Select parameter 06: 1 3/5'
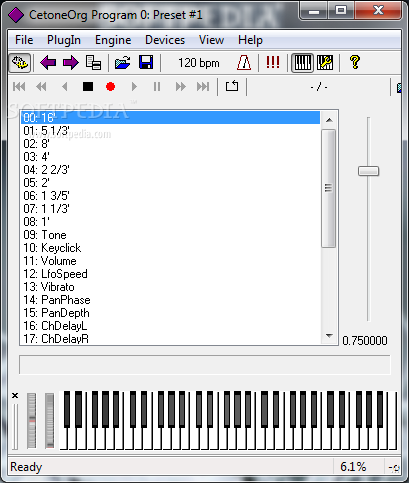Viewport: 409px width, 483px height. tap(170, 196)
